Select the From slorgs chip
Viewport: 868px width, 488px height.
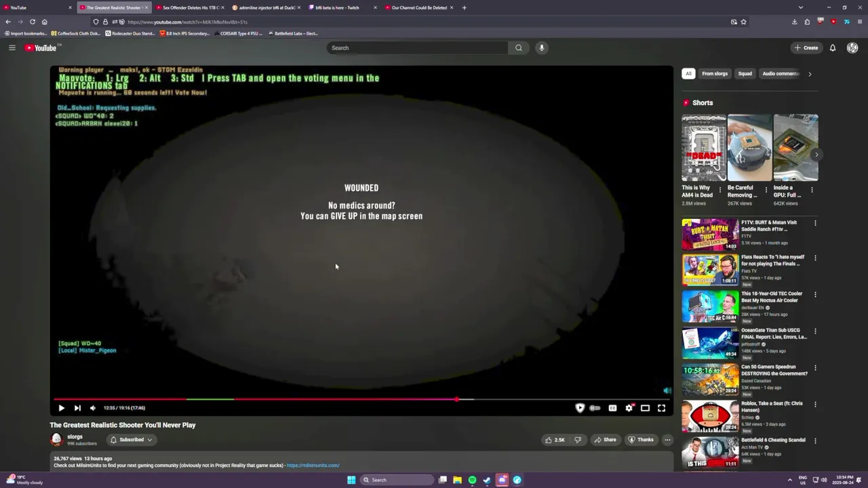point(715,74)
